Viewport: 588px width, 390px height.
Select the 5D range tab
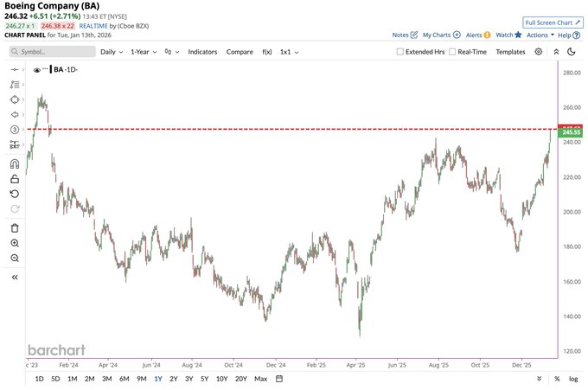55,379
